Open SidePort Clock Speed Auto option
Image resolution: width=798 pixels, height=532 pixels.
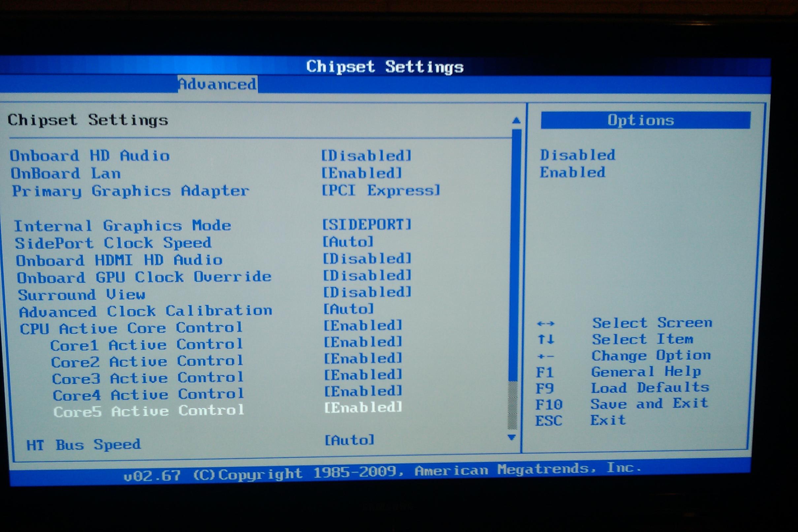pyautogui.click(x=348, y=242)
